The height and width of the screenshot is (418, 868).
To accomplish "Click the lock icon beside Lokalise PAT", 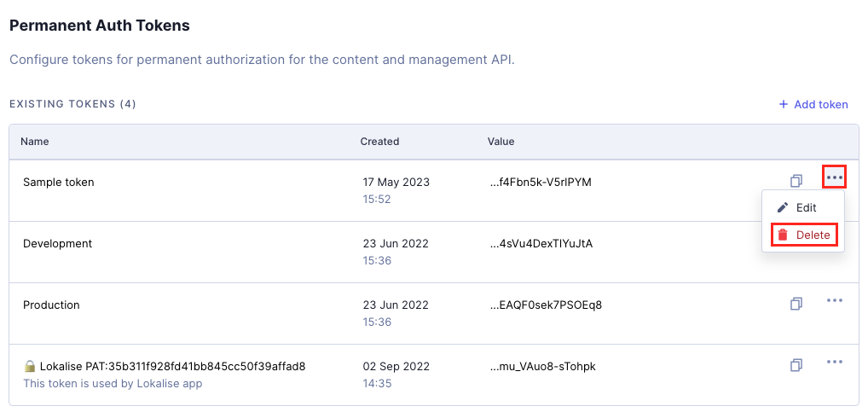I will click(x=30, y=367).
